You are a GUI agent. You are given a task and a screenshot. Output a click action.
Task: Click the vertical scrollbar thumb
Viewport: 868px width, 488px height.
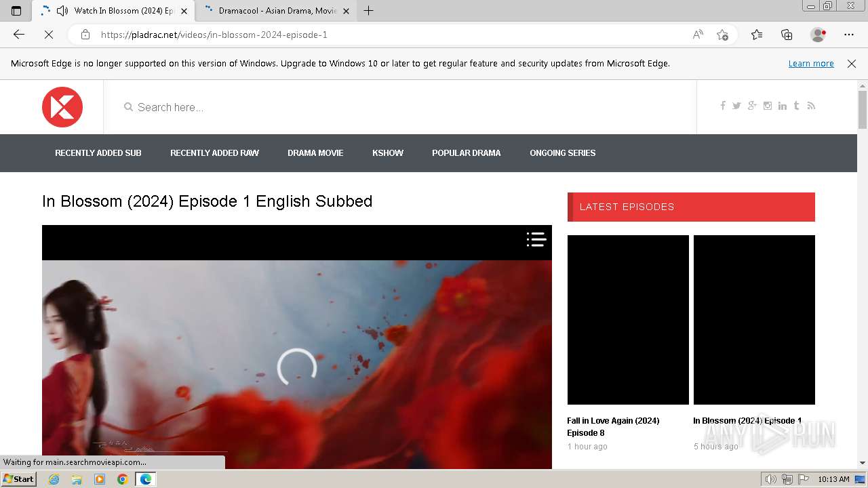[x=863, y=108]
